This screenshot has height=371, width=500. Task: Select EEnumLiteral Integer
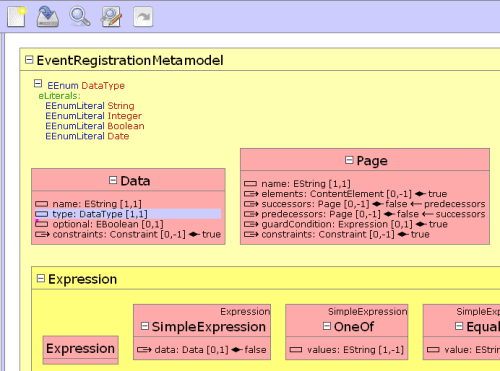(x=94, y=116)
